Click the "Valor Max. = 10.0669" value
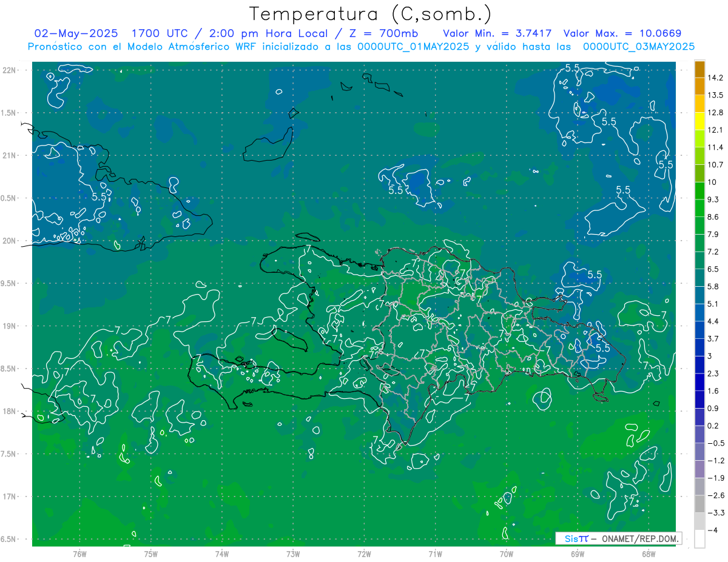This screenshot has width=728, height=562. click(622, 33)
